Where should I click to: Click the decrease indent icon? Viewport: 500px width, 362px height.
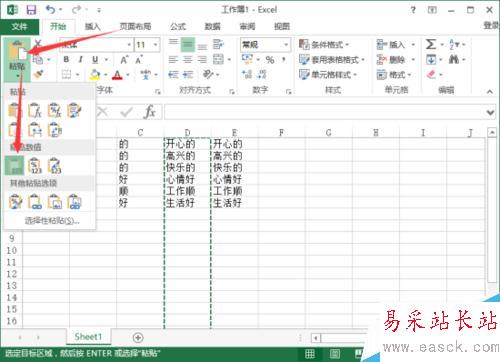[173, 74]
